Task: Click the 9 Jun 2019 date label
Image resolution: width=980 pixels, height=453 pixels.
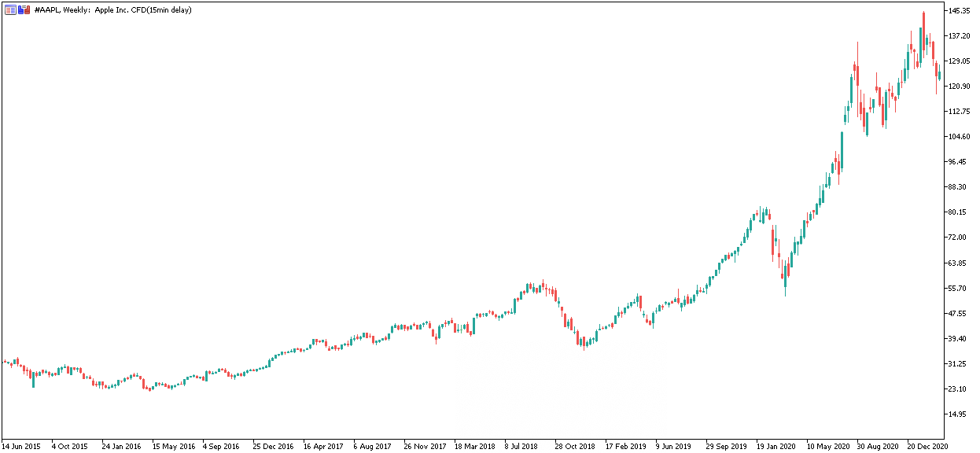Action: coord(674,445)
